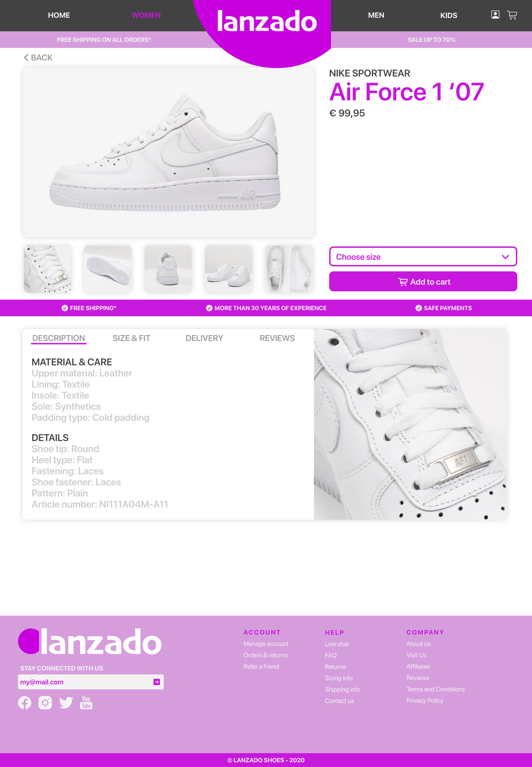Click the Twitter bird icon
Viewport: 532px width, 767px height.
click(x=66, y=703)
